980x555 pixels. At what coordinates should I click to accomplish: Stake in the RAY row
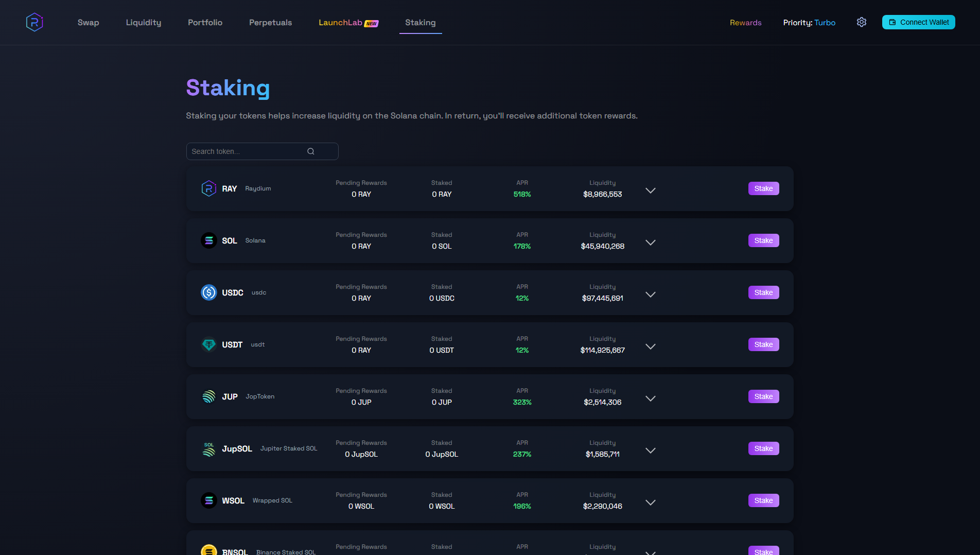(763, 188)
